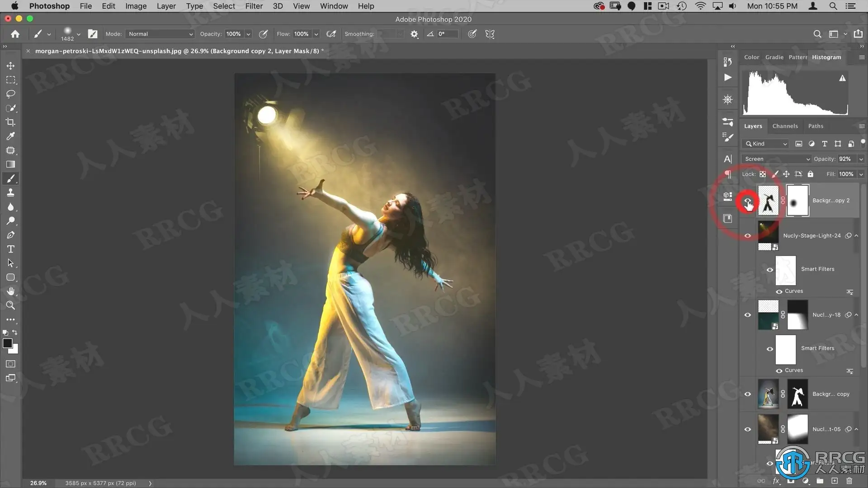The image size is (868, 488).
Task: Select the Horizontal Type tool
Action: (x=10, y=249)
